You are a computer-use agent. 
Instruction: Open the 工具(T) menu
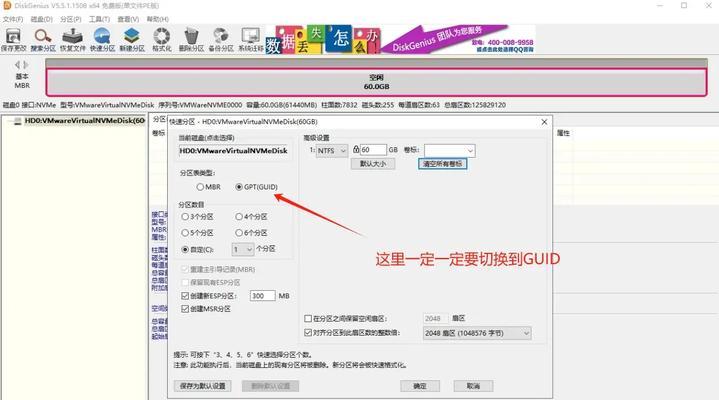pos(100,19)
